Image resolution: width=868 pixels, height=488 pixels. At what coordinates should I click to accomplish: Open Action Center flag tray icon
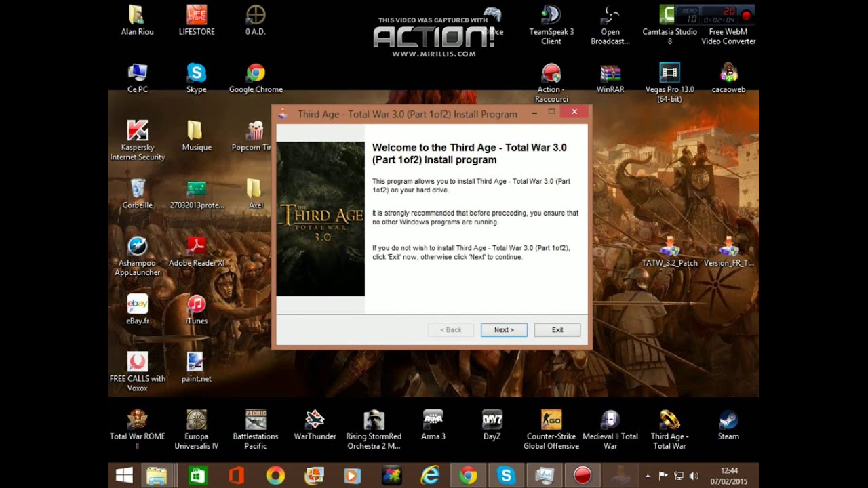tap(663, 476)
